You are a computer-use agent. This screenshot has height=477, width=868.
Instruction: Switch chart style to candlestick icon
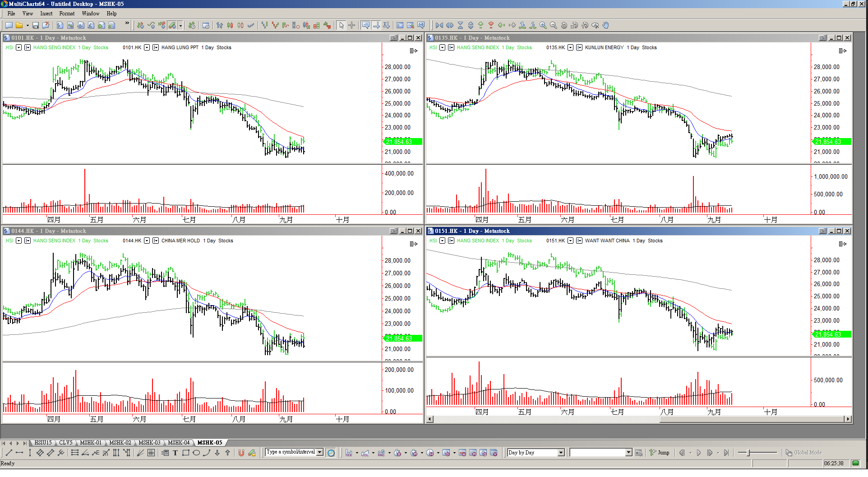coord(230,25)
